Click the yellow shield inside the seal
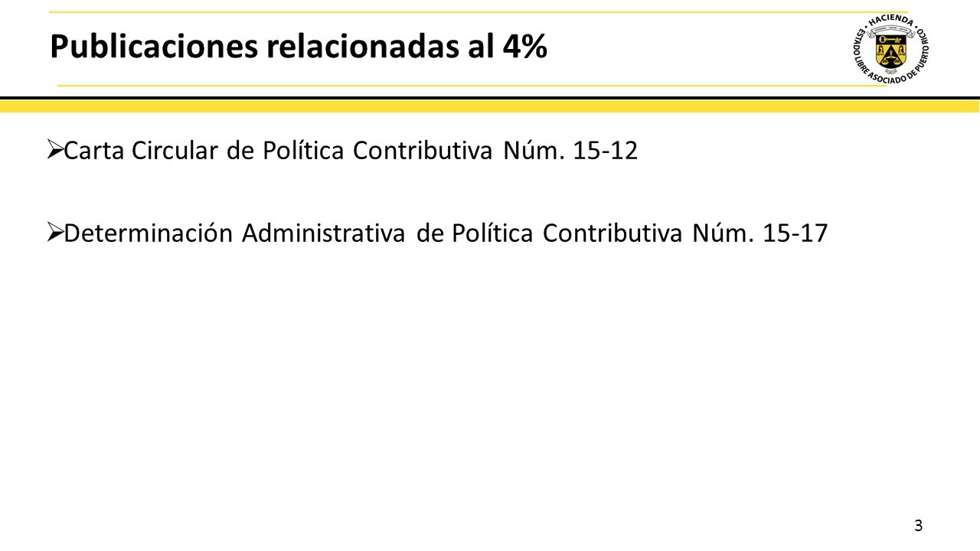Screen dimensions: 980x551 (x=891, y=51)
